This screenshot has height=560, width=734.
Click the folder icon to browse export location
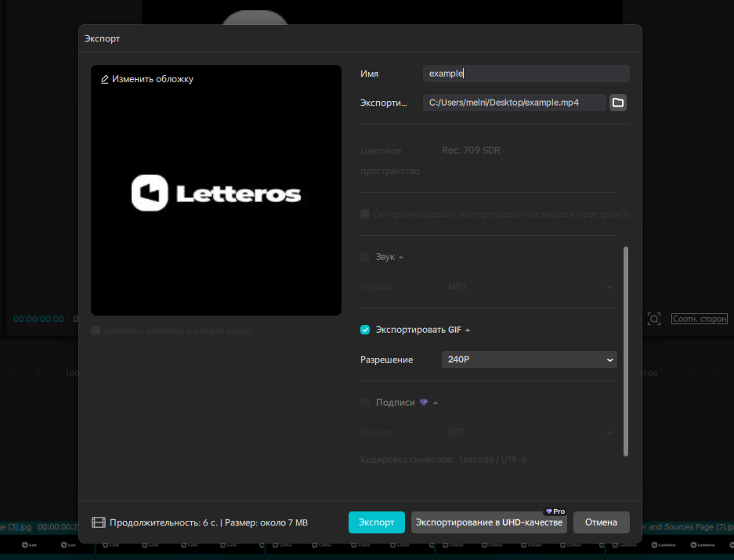click(x=618, y=103)
